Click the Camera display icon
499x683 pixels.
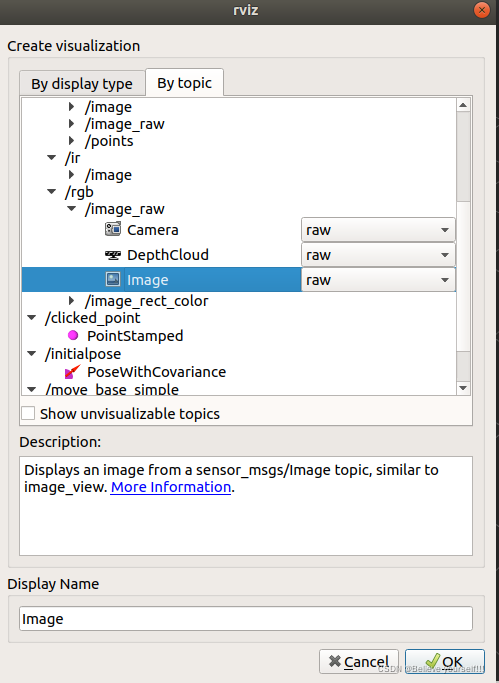[x=113, y=229]
